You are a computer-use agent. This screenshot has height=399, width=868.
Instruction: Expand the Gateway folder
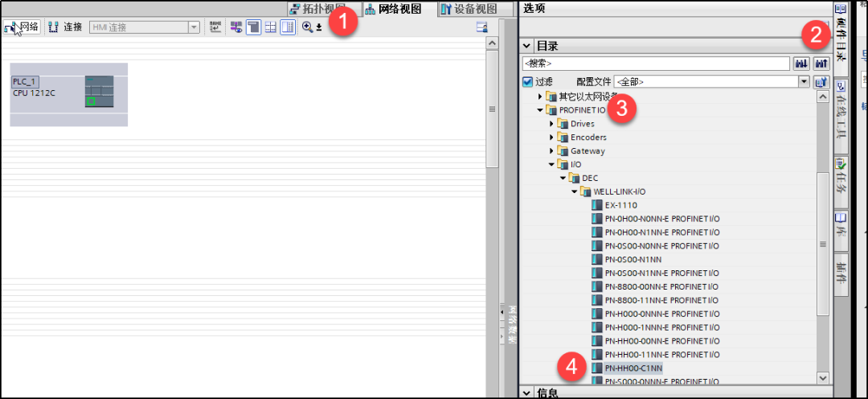551,150
